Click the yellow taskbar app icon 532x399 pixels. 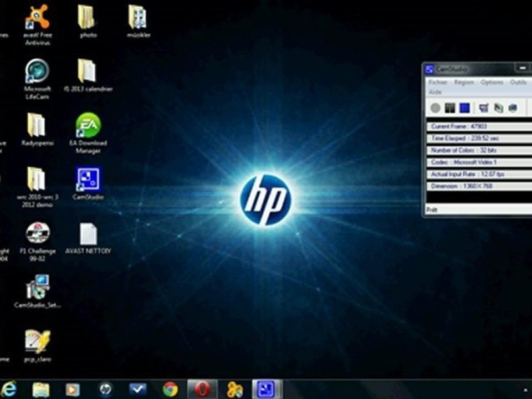[x=235, y=390]
